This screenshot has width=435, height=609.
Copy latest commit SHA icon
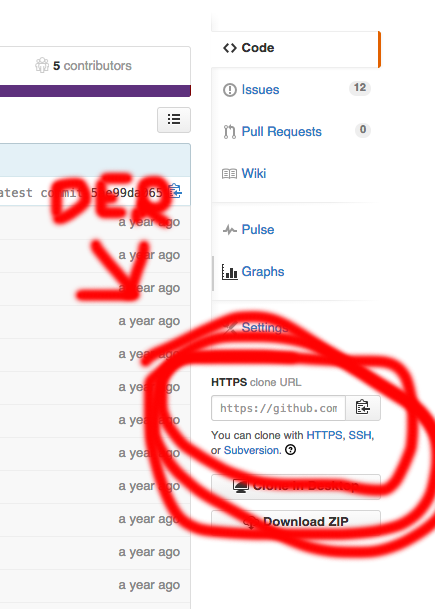[x=175, y=191]
